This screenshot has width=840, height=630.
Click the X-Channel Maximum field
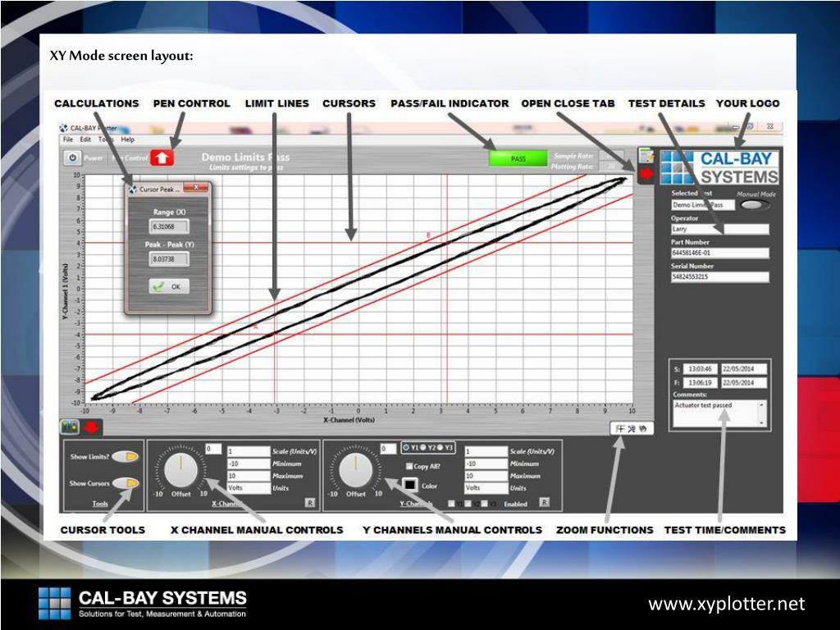(x=249, y=476)
